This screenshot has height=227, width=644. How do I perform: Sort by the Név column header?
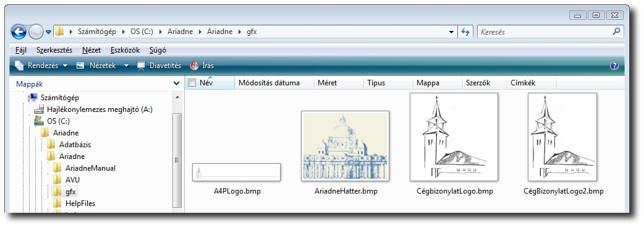pyautogui.click(x=210, y=83)
